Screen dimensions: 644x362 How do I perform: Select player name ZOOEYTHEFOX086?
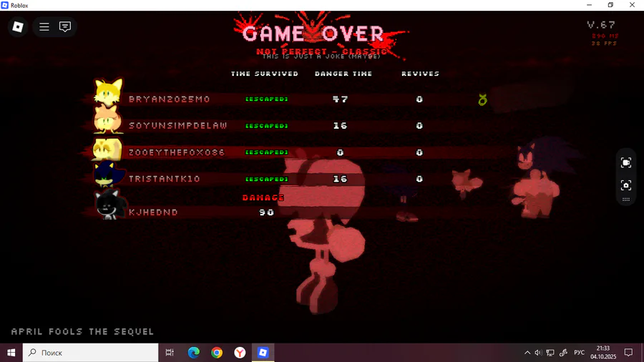point(177,152)
